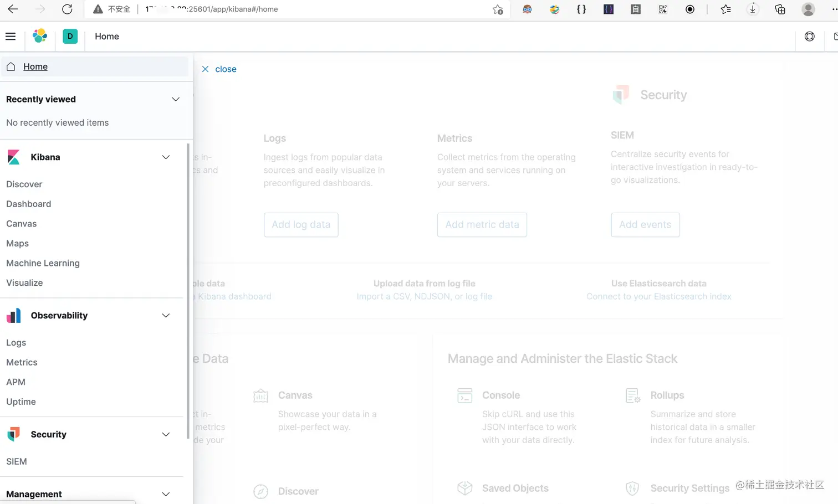Open the Elastic logo home link
Screen dimensions: 838x504
point(40,37)
